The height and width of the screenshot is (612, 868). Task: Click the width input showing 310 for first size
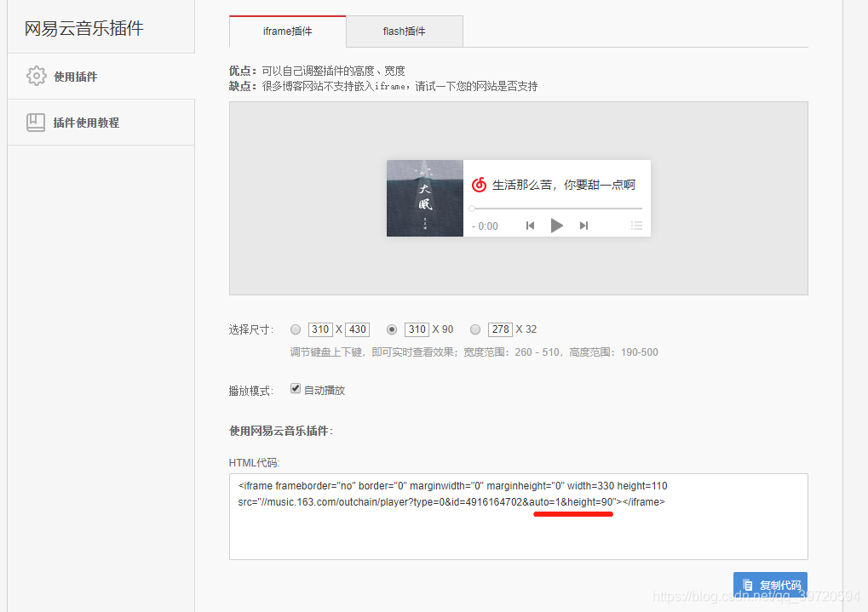click(319, 329)
